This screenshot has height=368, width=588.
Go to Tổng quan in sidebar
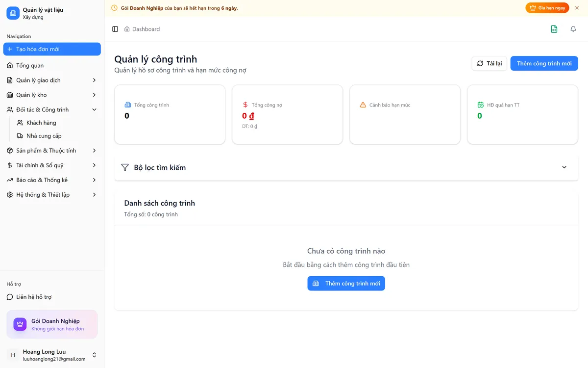pos(52,65)
